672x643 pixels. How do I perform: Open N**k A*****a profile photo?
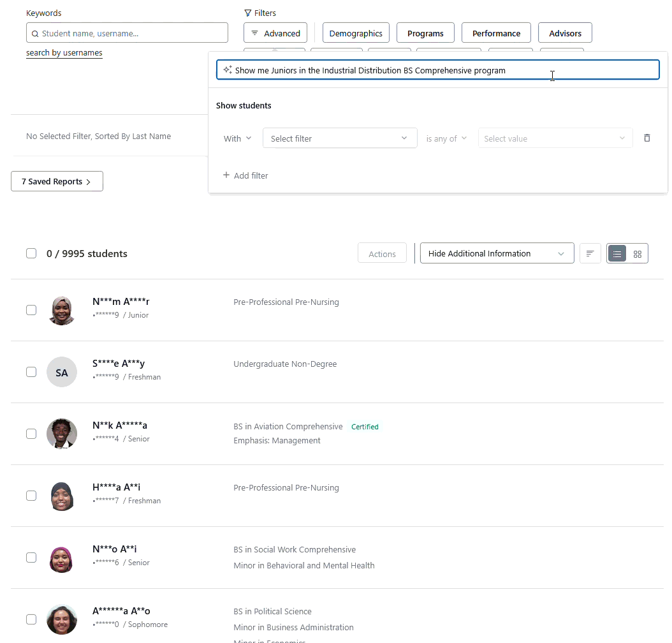point(62,434)
